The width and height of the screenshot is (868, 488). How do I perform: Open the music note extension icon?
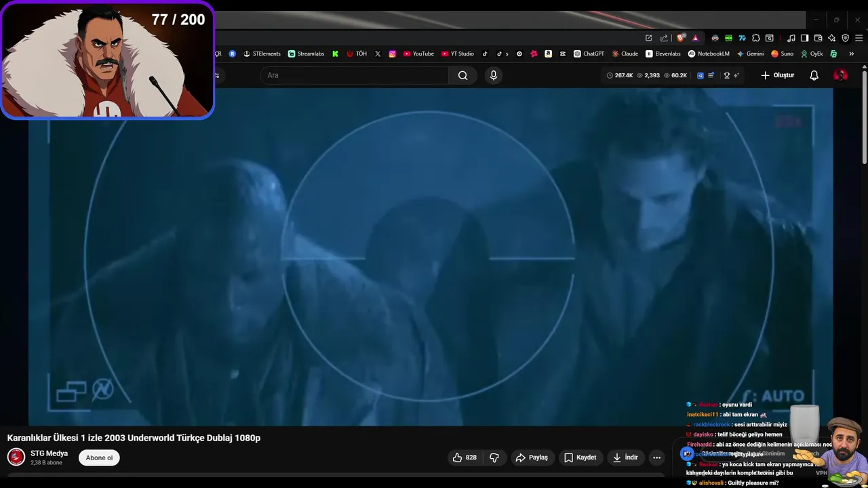[791, 38]
